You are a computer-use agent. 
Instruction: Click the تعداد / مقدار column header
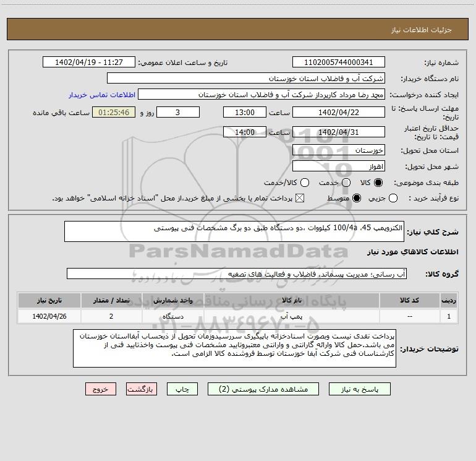[111, 301]
